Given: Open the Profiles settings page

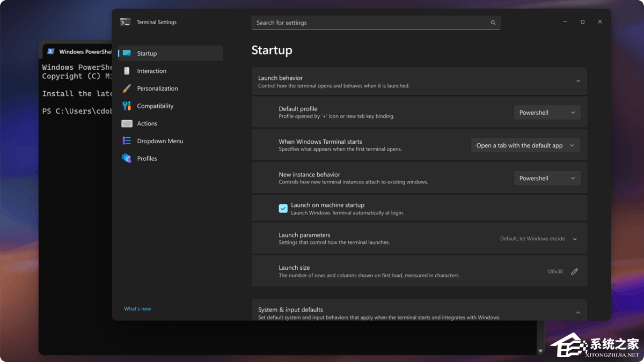Looking at the screenshot, I should tap(171, 158).
